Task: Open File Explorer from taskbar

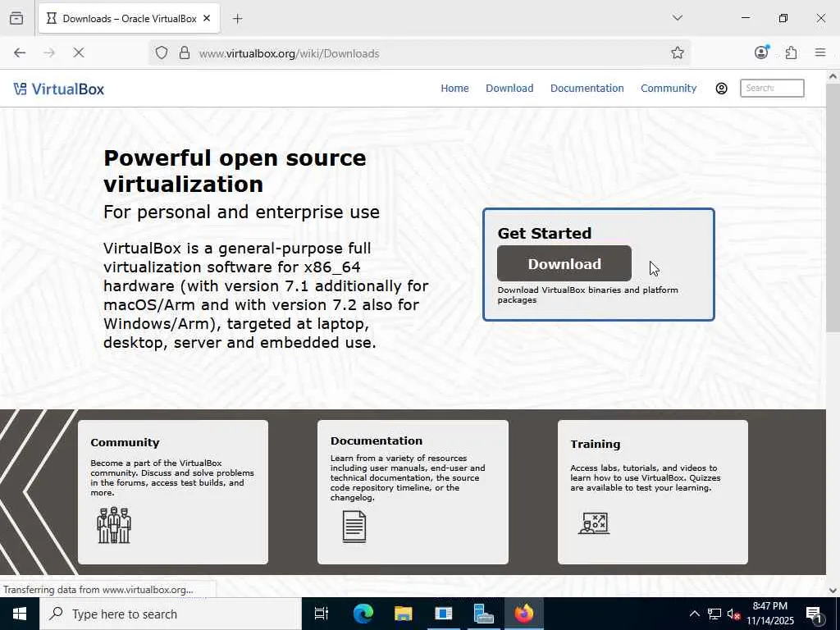Action: [x=403, y=614]
